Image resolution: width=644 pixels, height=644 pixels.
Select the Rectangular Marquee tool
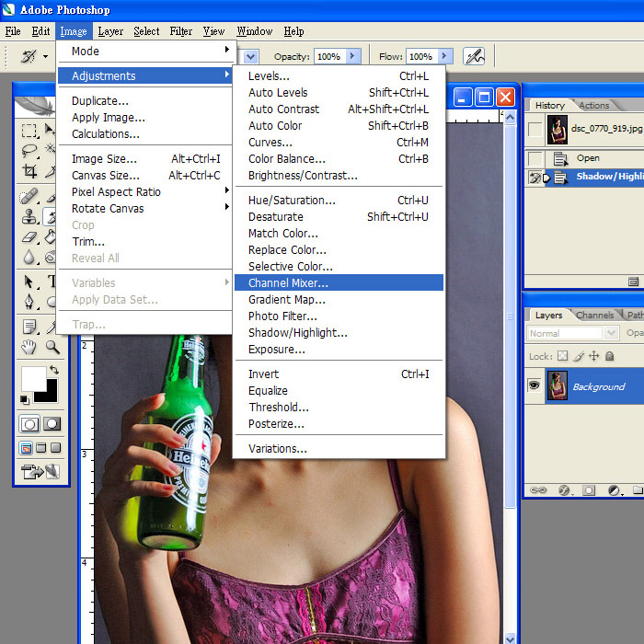tap(29, 131)
